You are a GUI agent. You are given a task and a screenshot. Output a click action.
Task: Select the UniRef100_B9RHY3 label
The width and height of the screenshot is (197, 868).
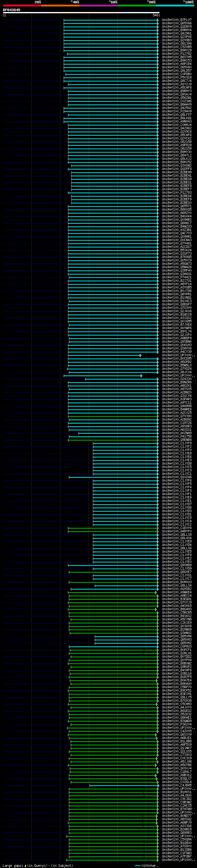(x=177, y=91)
